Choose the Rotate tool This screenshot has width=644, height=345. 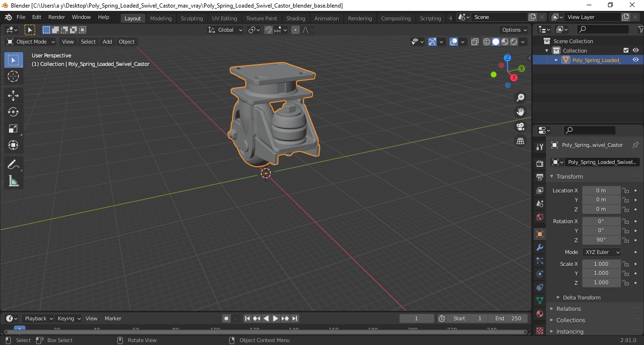tap(13, 112)
